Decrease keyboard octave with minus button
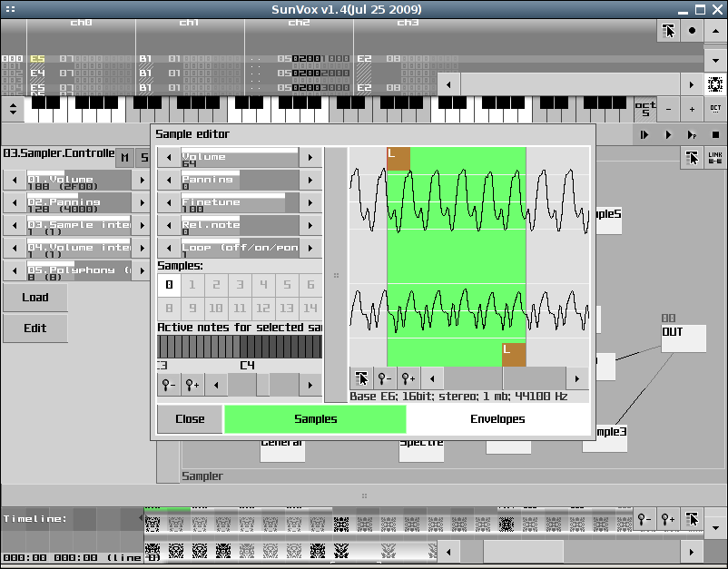Screen dimensions: 728x569 [x=669, y=109]
